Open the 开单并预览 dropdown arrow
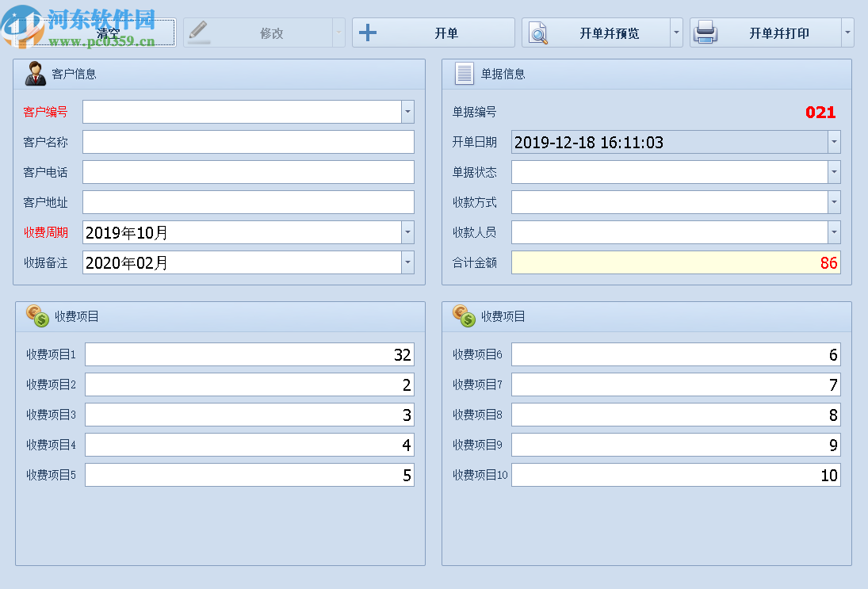 pyautogui.click(x=676, y=33)
